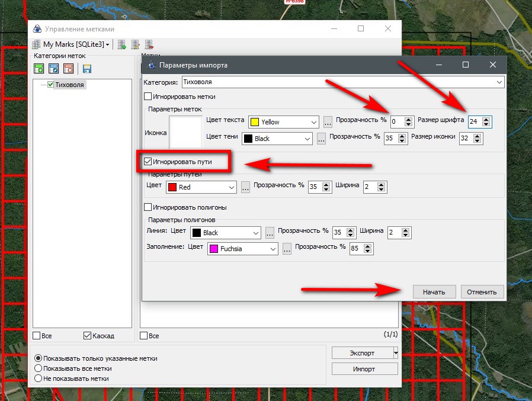Add a new mark category
532x401 pixels.
[x=39, y=69]
